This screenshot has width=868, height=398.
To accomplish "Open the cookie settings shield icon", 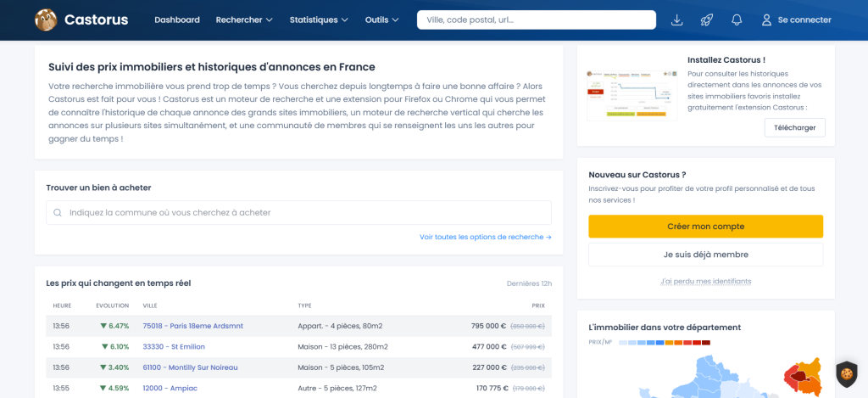I will point(847,374).
